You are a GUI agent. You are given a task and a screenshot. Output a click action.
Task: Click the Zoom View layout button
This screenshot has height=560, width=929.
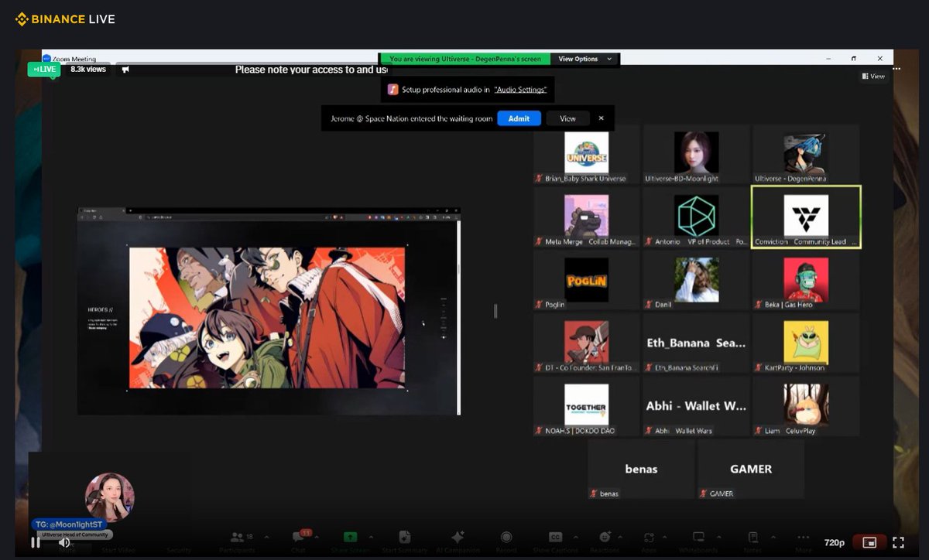(873, 76)
